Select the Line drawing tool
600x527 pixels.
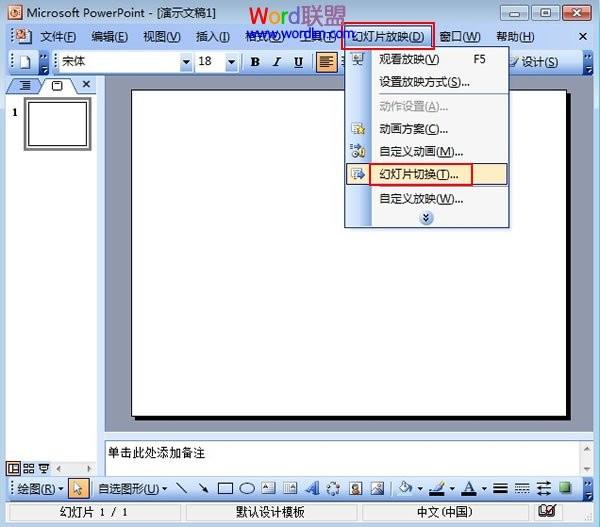181,488
